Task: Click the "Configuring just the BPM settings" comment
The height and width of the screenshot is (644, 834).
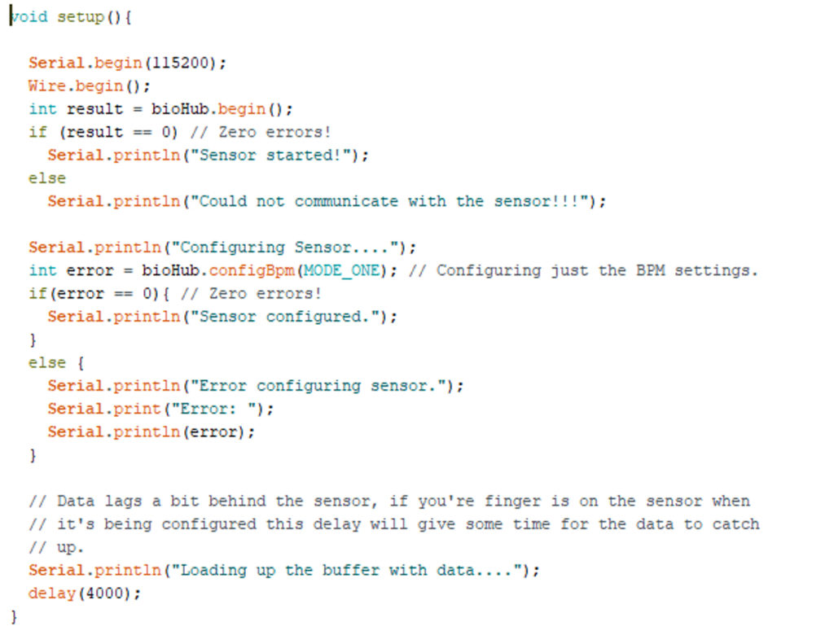Action: pyautogui.click(x=583, y=270)
